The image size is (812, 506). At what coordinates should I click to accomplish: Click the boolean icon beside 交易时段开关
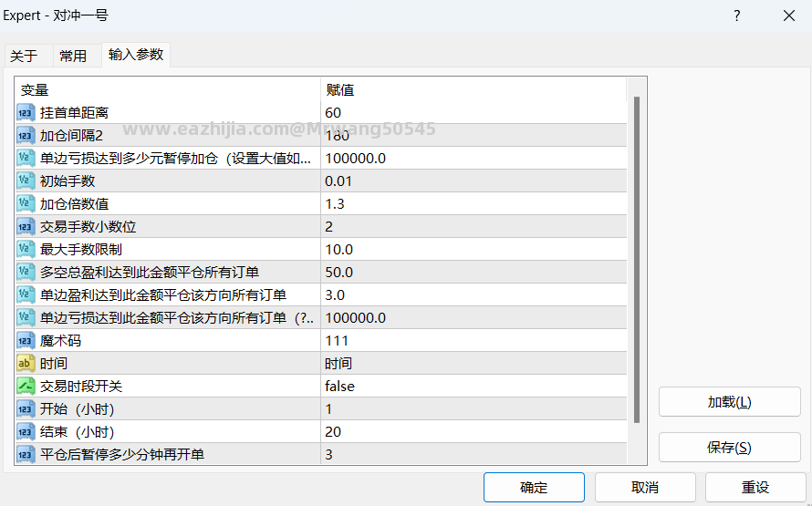click(26, 386)
